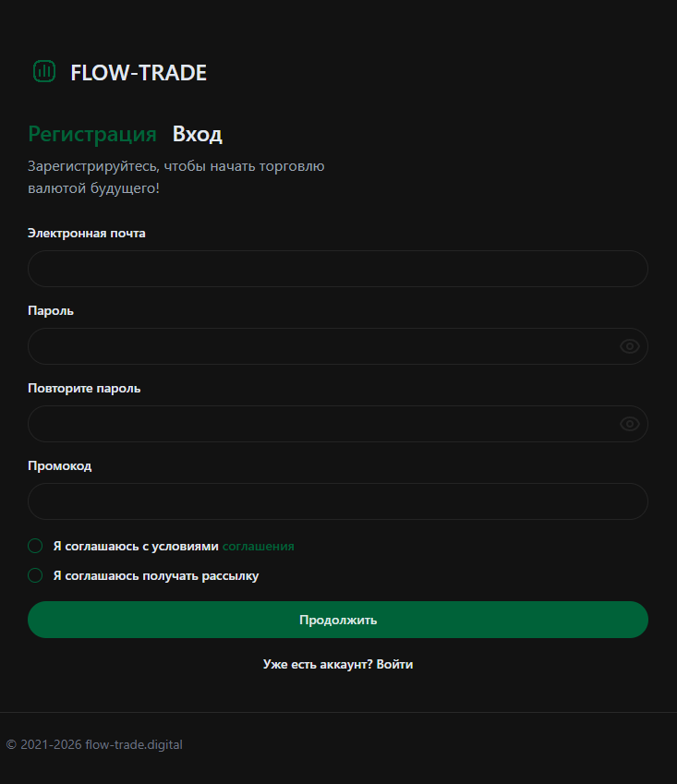The image size is (677, 784).
Task: Click the Повторите пароль field label
Action: click(x=84, y=388)
